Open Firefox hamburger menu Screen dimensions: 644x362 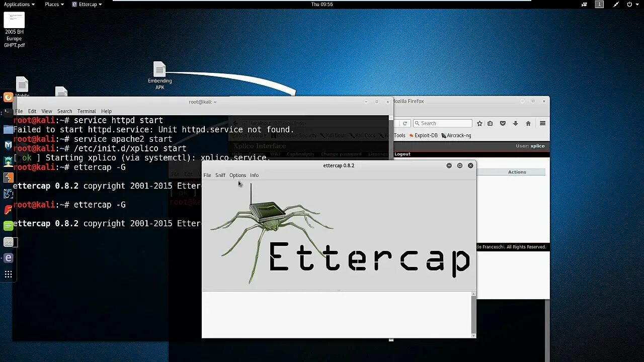[x=542, y=123]
